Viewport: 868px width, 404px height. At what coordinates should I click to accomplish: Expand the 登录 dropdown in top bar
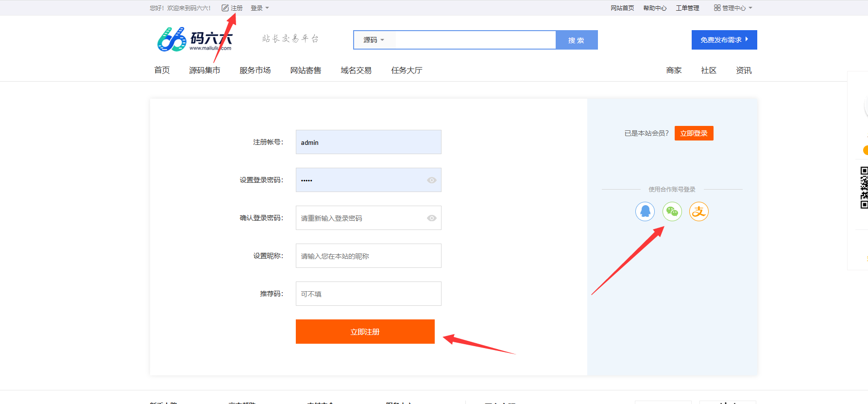click(x=260, y=8)
